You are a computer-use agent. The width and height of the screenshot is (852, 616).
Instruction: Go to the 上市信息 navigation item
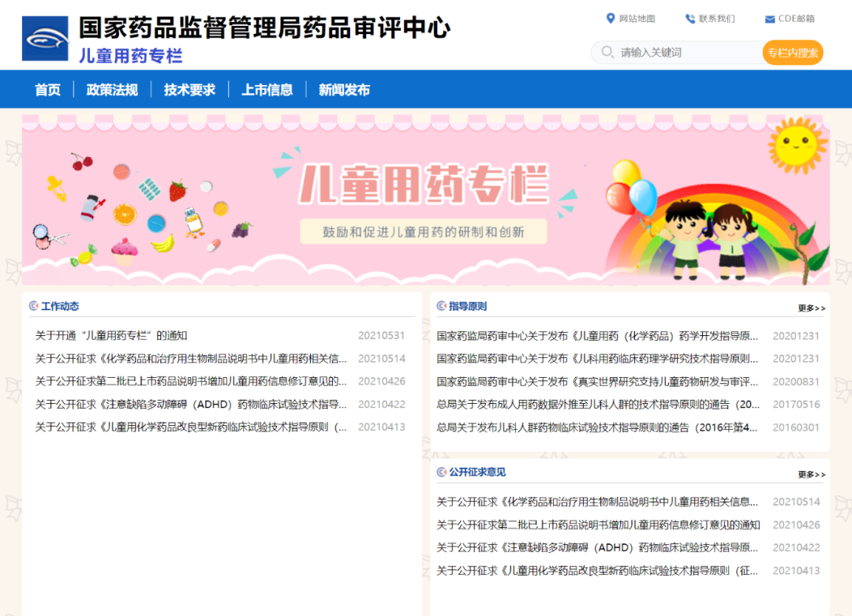pos(267,90)
